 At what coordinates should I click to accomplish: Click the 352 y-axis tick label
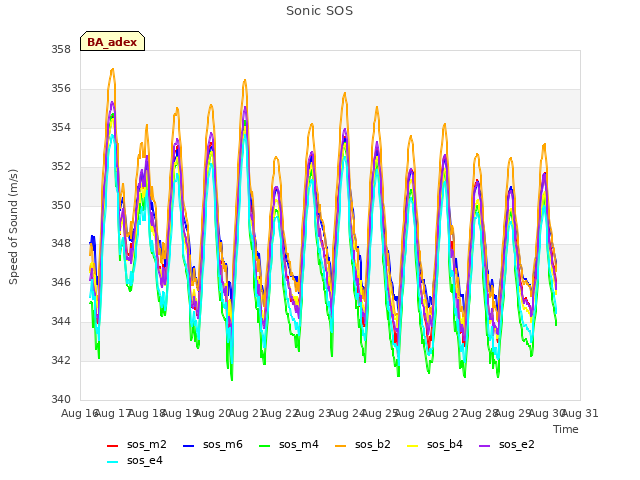(61, 167)
